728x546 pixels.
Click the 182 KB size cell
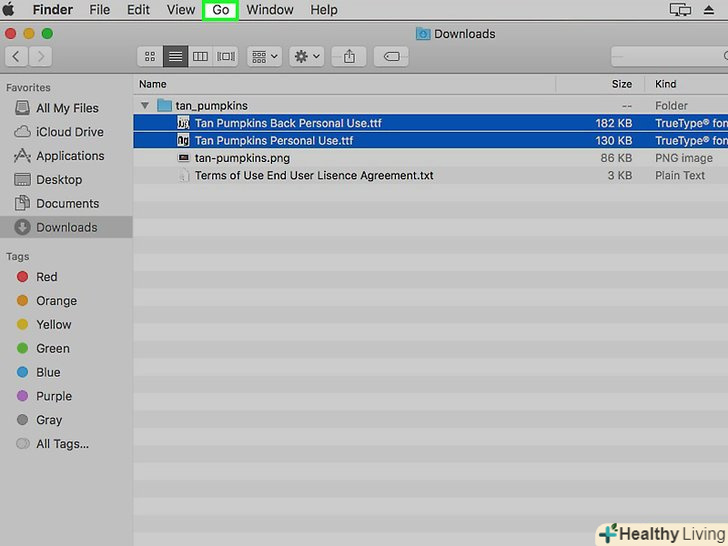614,123
